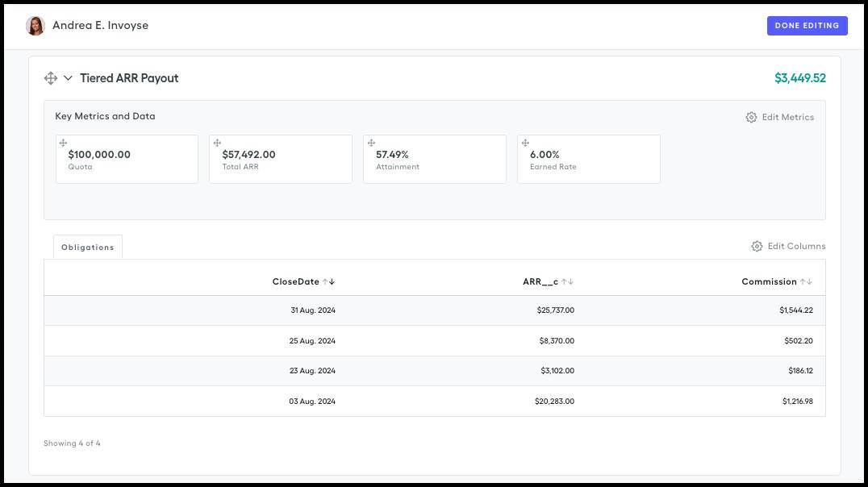The image size is (868, 487).
Task: Click the 25 Aug. 2024 date cell
Action: click(x=312, y=341)
